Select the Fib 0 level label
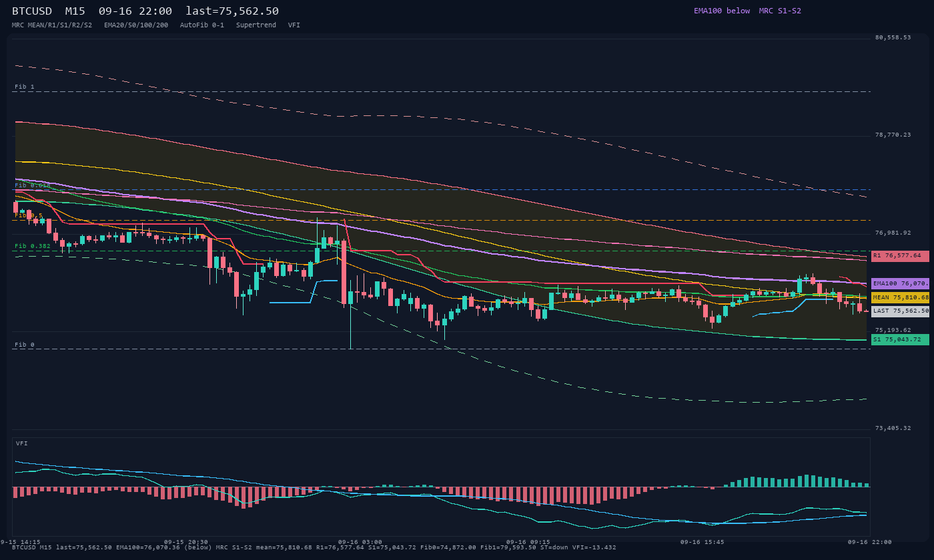Image resolution: width=934 pixels, height=560 pixels. (x=25, y=345)
